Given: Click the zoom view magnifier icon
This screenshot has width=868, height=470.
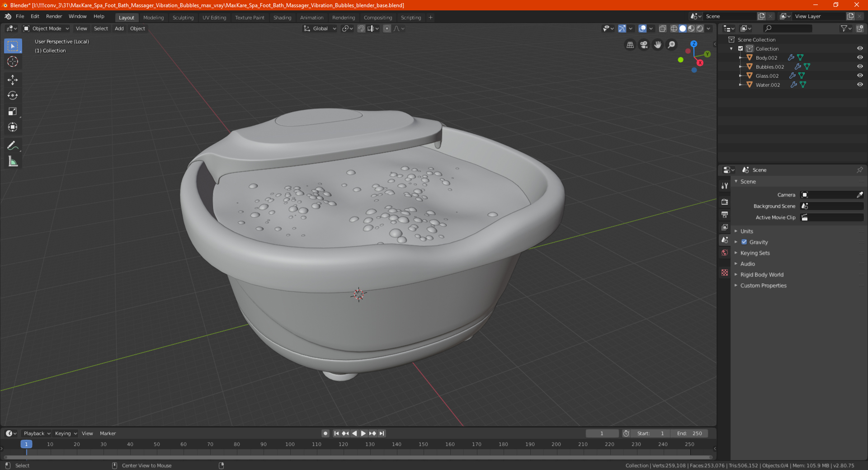Looking at the screenshot, I should (672, 45).
